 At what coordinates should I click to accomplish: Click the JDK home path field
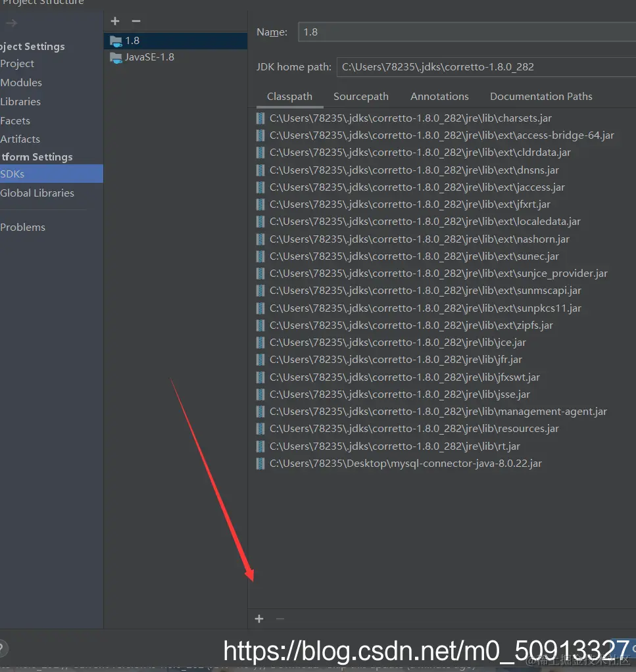point(486,67)
